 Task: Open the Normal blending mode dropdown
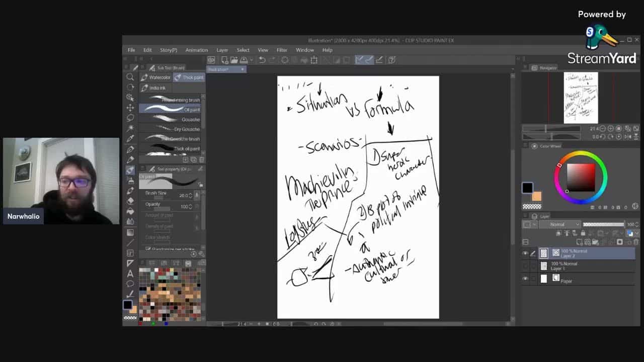pos(559,224)
